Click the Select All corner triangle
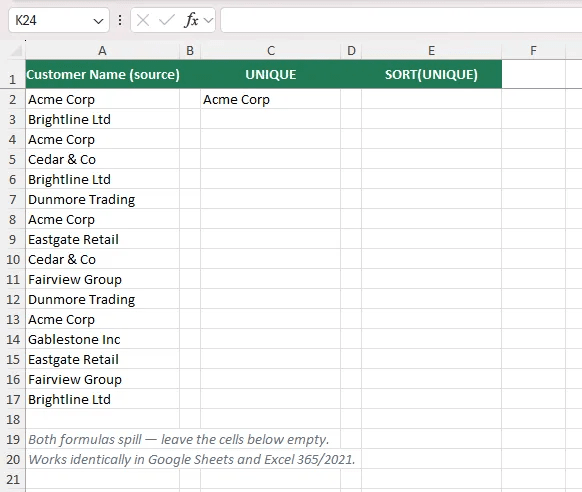582x492 pixels. [16, 50]
